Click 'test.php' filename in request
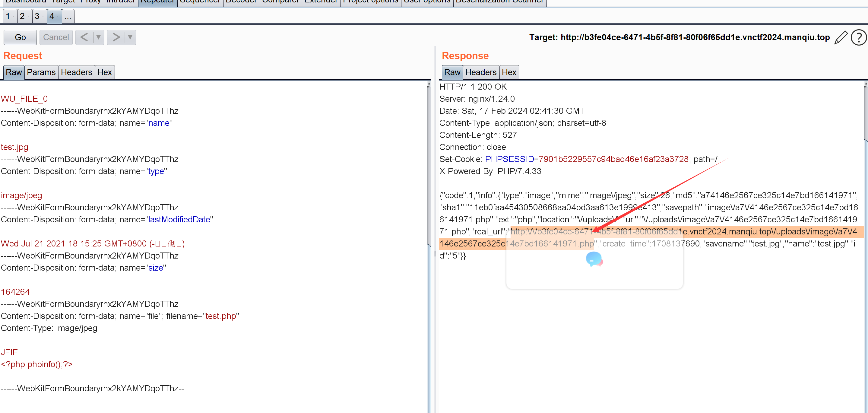The height and width of the screenshot is (413, 868). tap(221, 316)
